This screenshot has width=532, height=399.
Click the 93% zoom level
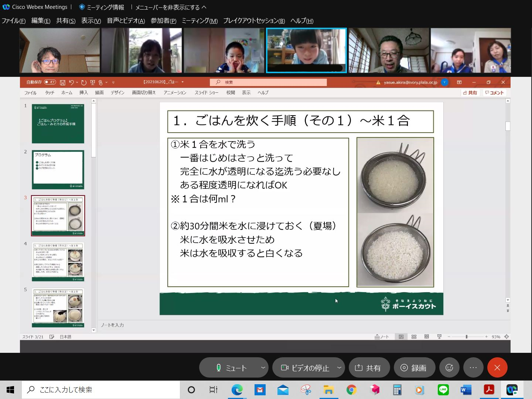[496, 337]
